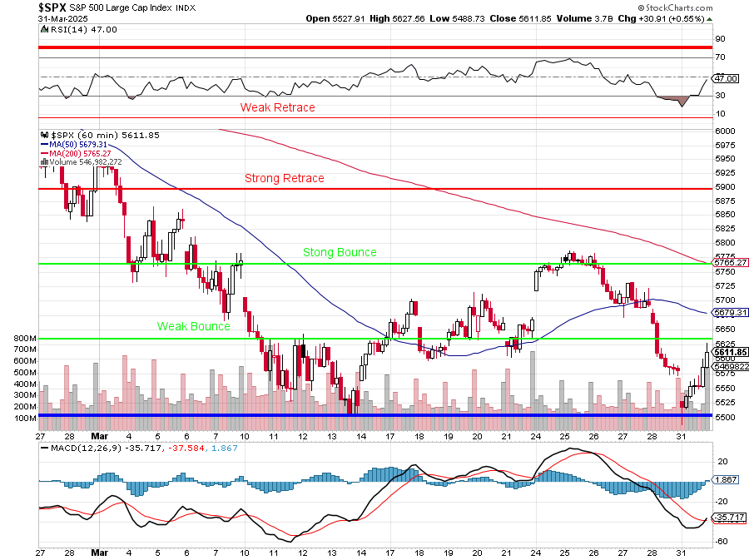Click the MA(50) blue legend line swatch
Screen dimensions: 749x560
[x=43, y=144]
